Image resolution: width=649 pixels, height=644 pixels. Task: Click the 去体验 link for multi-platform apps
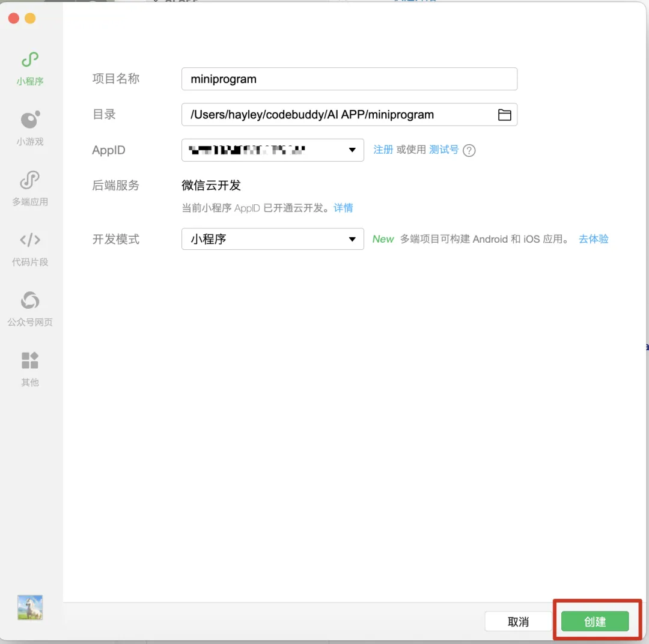pos(593,239)
